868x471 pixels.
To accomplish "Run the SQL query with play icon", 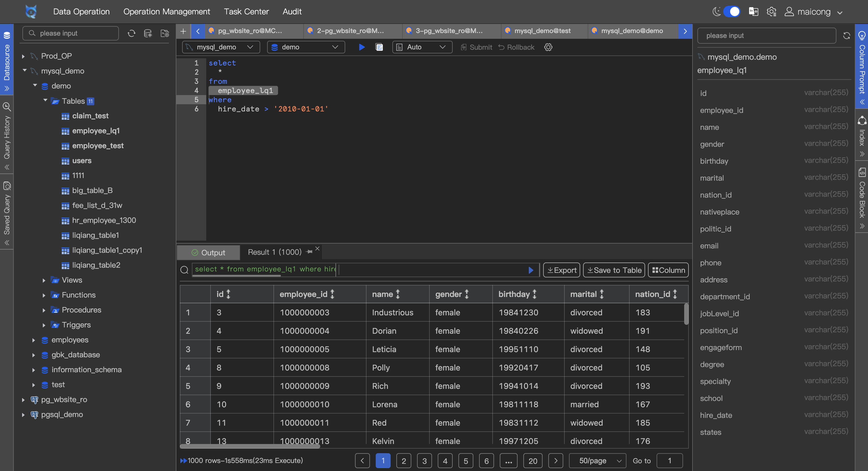I will 362,47.
